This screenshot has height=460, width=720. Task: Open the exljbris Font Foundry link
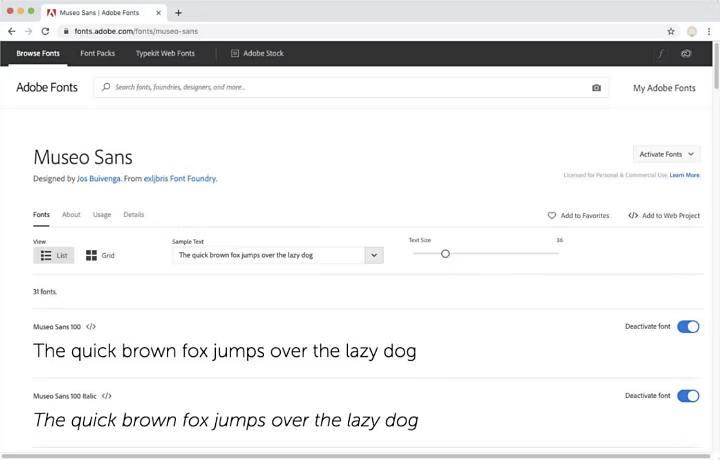[x=180, y=179]
